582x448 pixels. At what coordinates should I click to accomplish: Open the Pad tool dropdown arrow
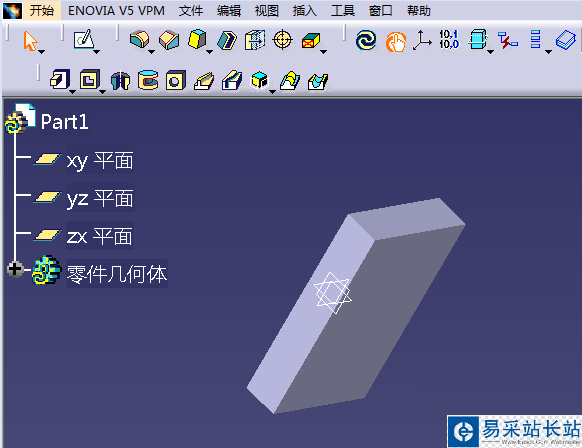click(73, 92)
